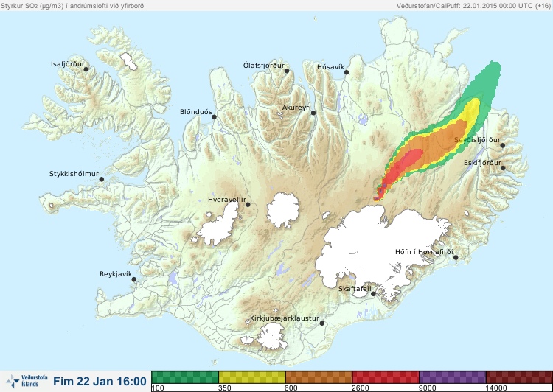
Task: Select the Skaftafell location dot
Action: 373,294
